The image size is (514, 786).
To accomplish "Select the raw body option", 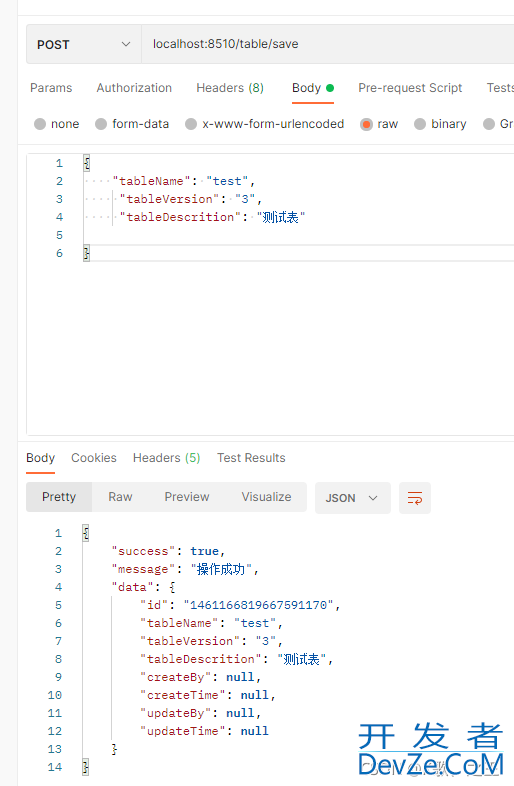I will [379, 124].
